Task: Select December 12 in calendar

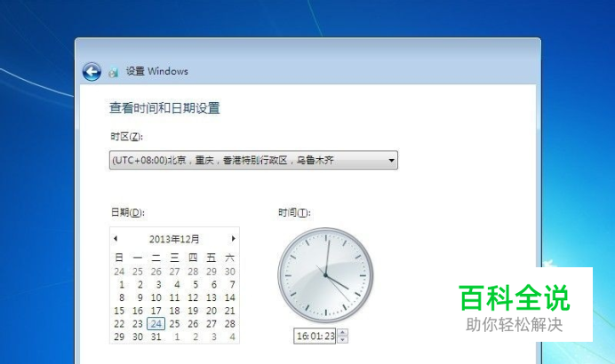Action: tap(193, 297)
